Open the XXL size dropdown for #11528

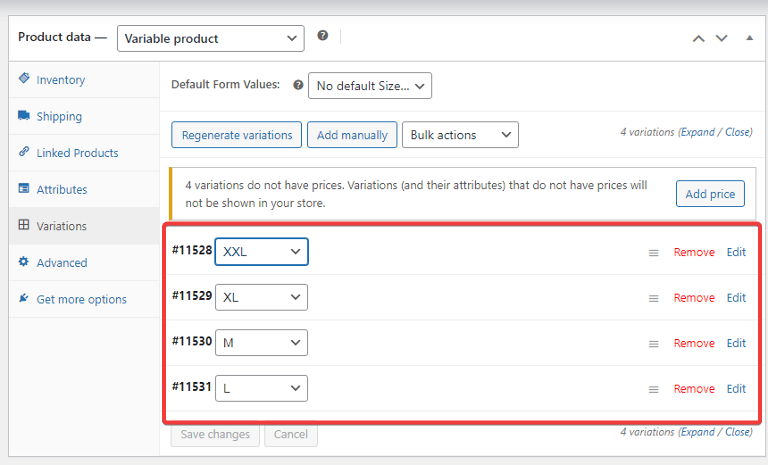pyautogui.click(x=262, y=252)
